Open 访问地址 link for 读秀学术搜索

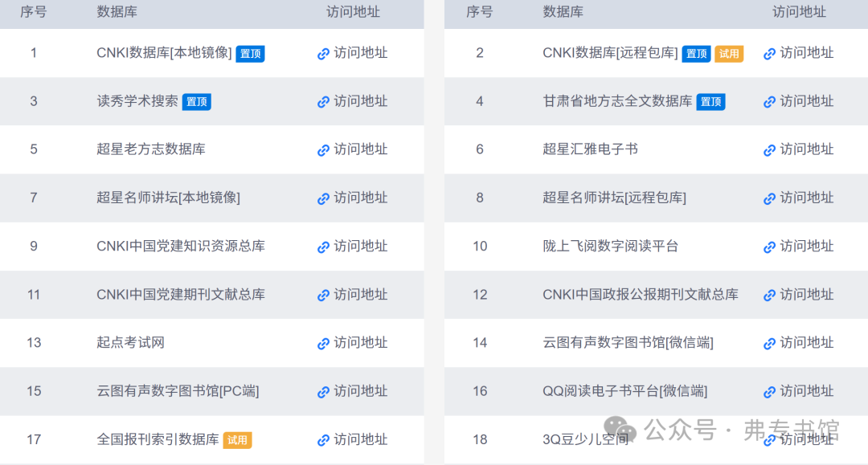coord(360,101)
